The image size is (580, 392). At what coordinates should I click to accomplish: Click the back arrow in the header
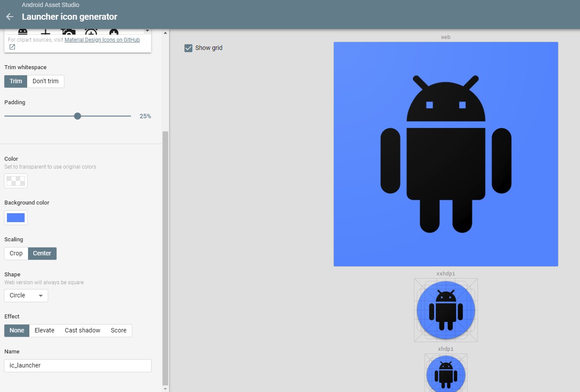pyautogui.click(x=10, y=17)
